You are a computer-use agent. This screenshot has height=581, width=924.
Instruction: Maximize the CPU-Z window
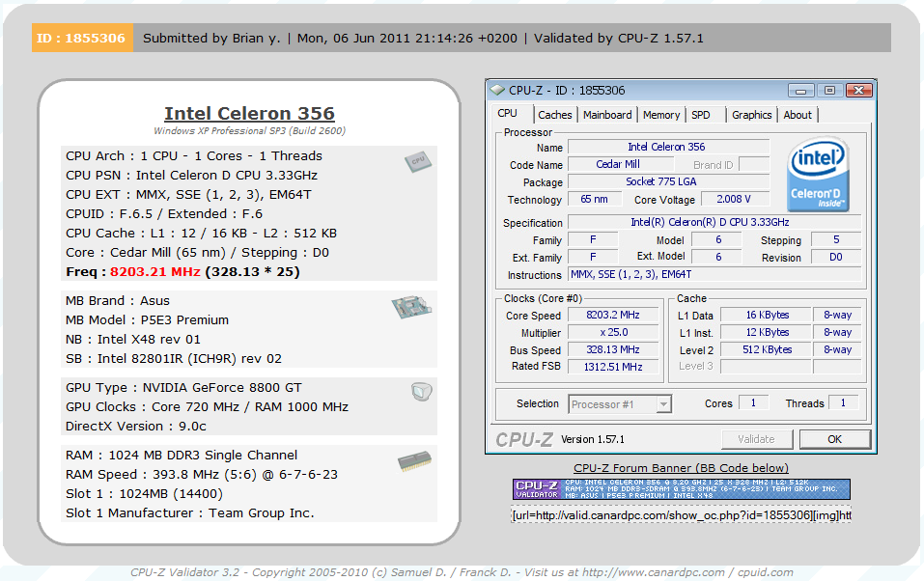(829, 91)
